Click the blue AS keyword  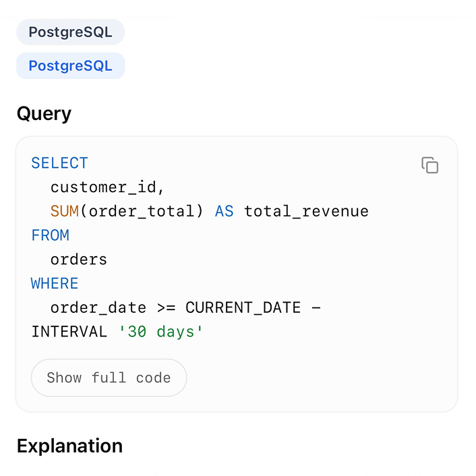coord(224,212)
